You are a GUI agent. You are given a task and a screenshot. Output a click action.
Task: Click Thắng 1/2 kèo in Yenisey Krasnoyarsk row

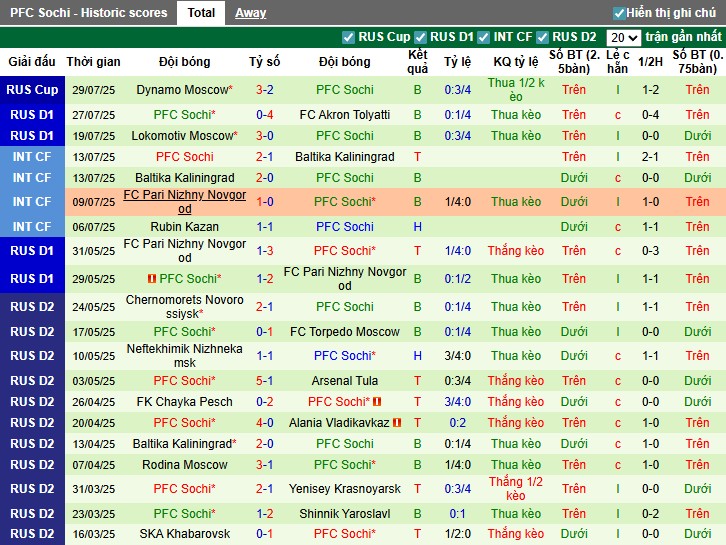(x=516, y=489)
